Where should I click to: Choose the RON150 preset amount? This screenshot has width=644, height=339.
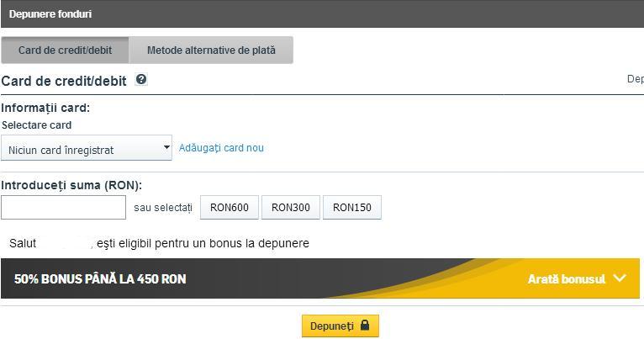pyautogui.click(x=352, y=208)
